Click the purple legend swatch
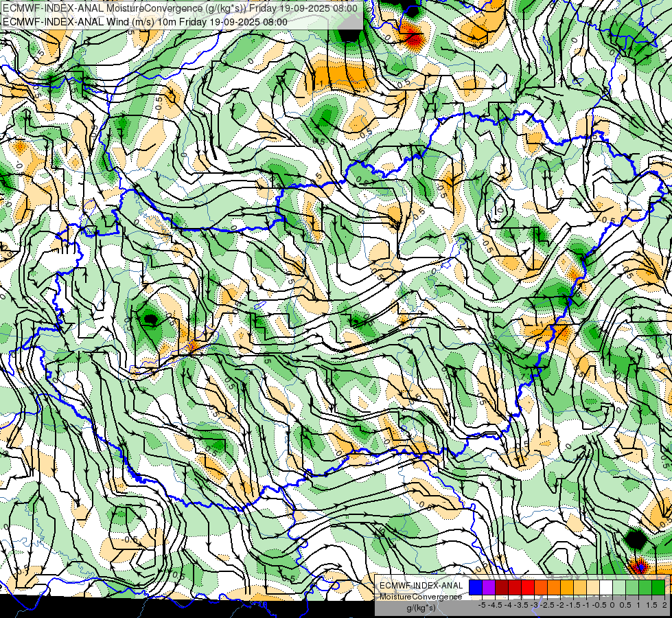The height and width of the screenshot is (618, 672). click(x=489, y=588)
